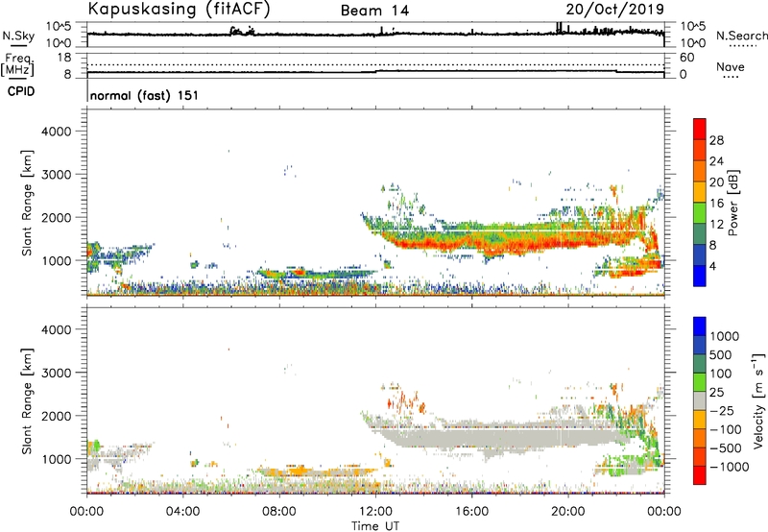Click the "-100" tick on velocity color bar
This screenshot has height=532, width=768.
[726, 429]
